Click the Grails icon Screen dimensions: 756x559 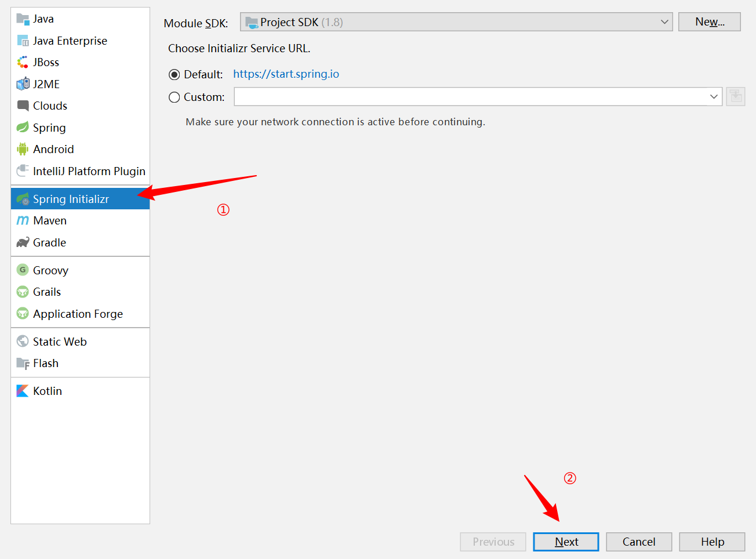pyautogui.click(x=23, y=292)
